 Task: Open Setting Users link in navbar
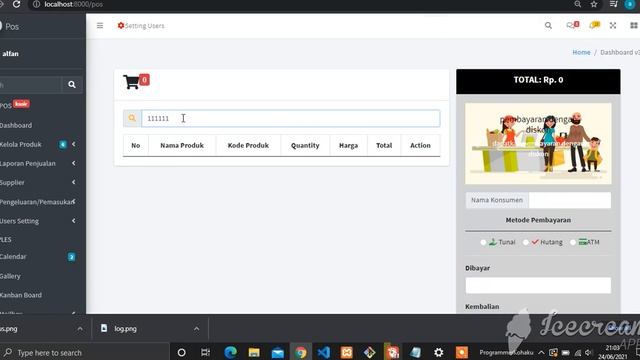[x=141, y=26]
